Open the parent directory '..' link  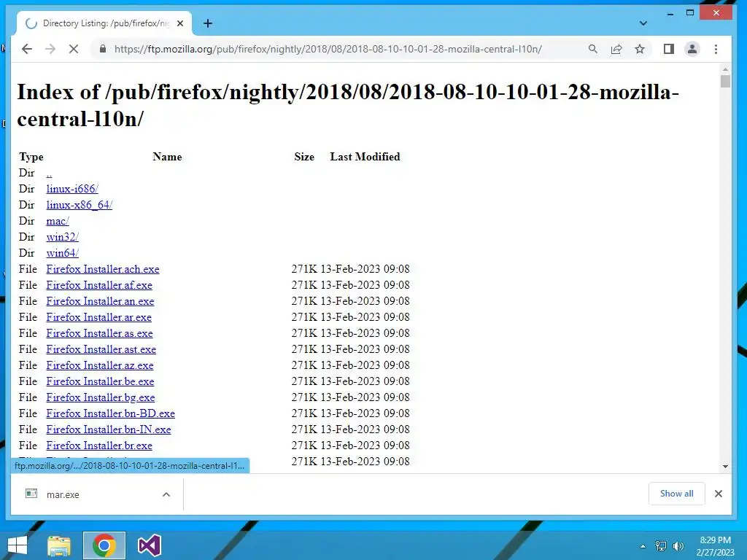pos(49,173)
